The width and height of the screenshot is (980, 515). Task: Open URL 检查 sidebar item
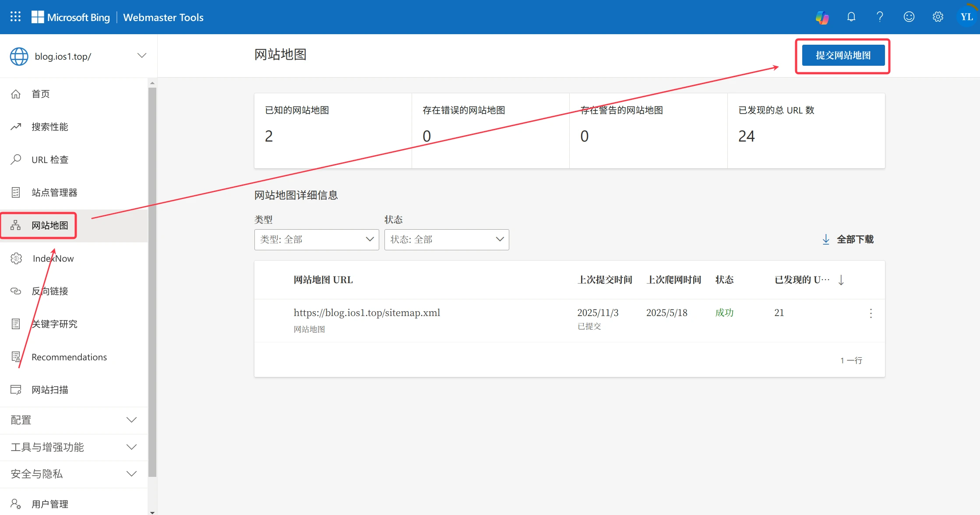click(x=50, y=160)
